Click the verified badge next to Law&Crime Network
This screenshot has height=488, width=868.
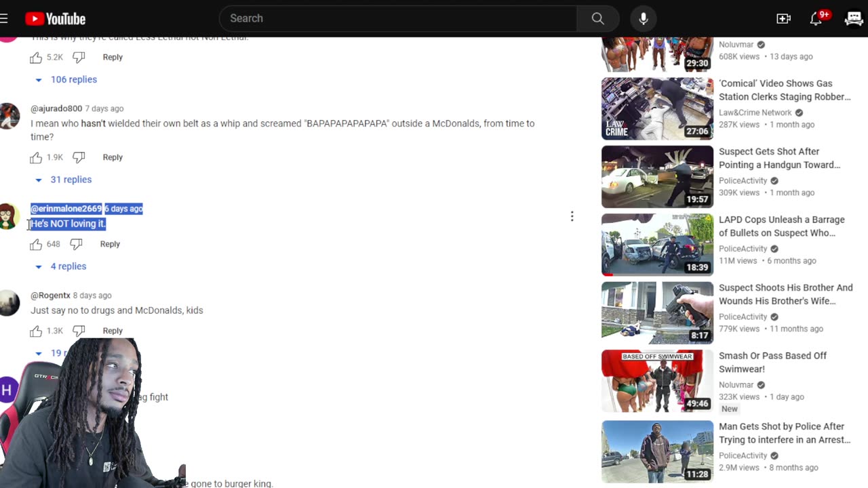[x=799, y=113]
